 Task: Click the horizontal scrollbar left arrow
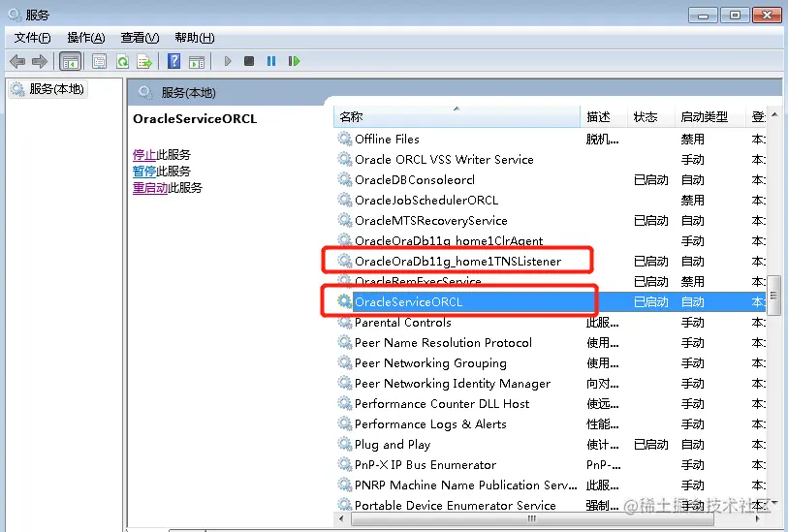342,518
